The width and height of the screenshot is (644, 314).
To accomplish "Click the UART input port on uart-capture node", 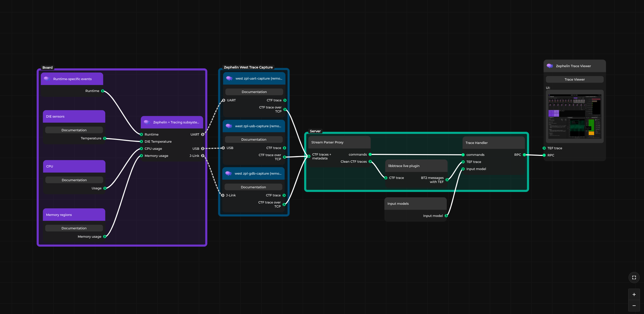I will 223,100.
